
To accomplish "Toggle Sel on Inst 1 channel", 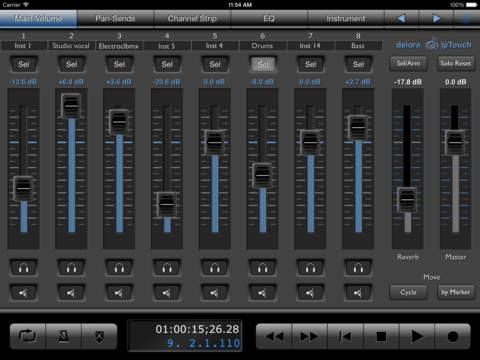I will point(24,64).
